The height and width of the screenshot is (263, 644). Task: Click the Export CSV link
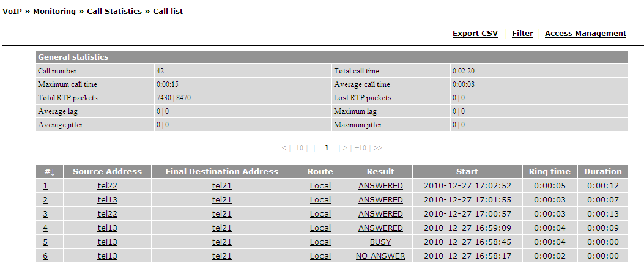coord(475,34)
